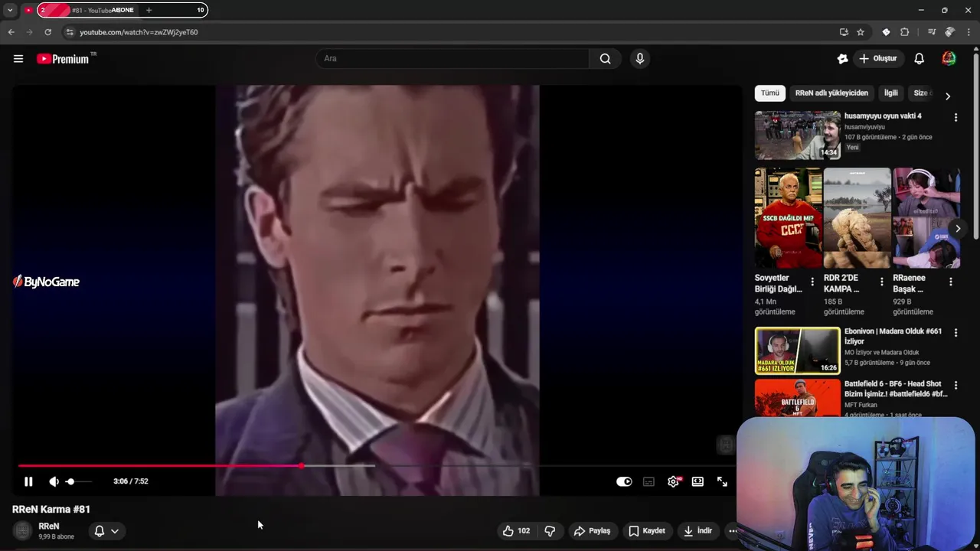Select the partially visible Size chip
The image size is (980, 551).
pos(921,93)
